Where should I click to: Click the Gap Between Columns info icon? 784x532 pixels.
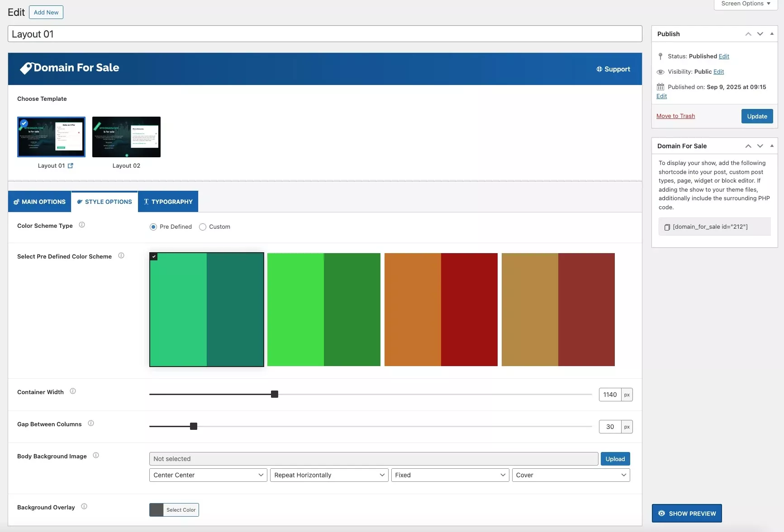(91, 424)
